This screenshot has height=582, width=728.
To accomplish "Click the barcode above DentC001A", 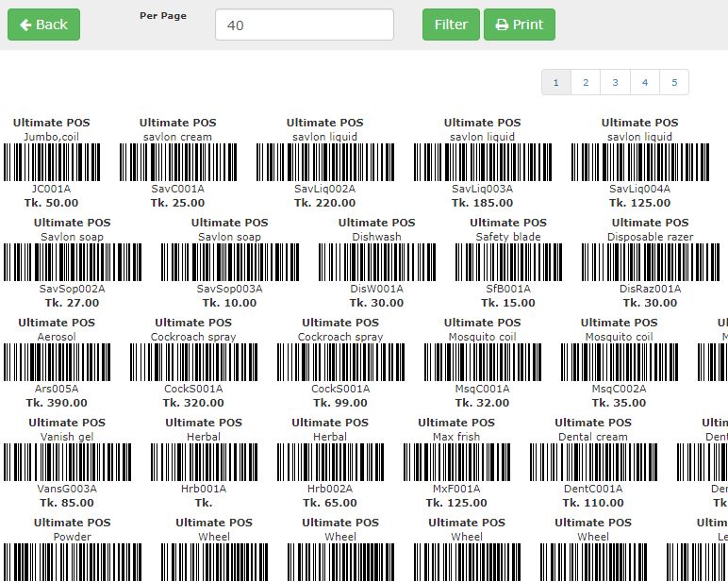I will (593, 462).
